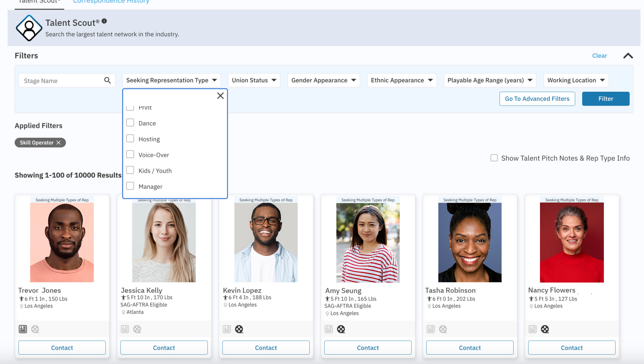The height and width of the screenshot is (364, 644).
Task: Open the Ethnic Appearance dropdown
Action: click(402, 80)
